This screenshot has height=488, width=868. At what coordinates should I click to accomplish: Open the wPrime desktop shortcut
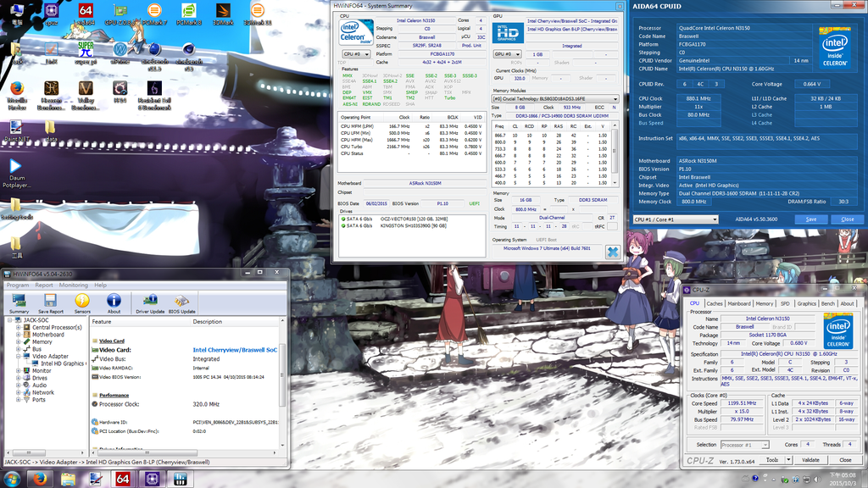click(x=120, y=53)
